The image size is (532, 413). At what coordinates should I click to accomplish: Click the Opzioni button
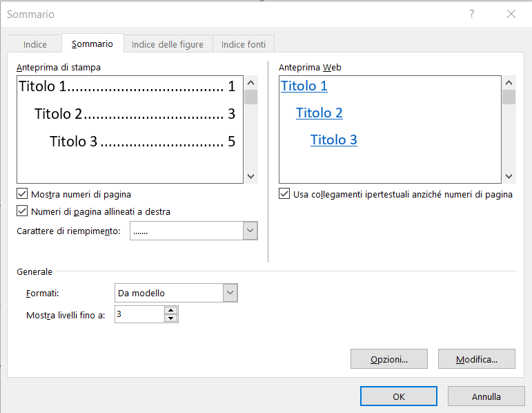[x=389, y=359]
